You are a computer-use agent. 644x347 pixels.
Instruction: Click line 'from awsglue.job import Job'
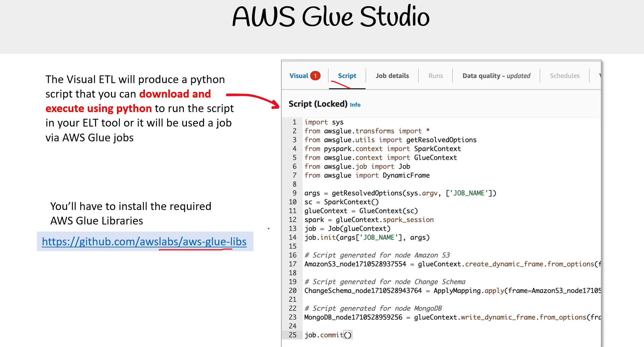357,166
